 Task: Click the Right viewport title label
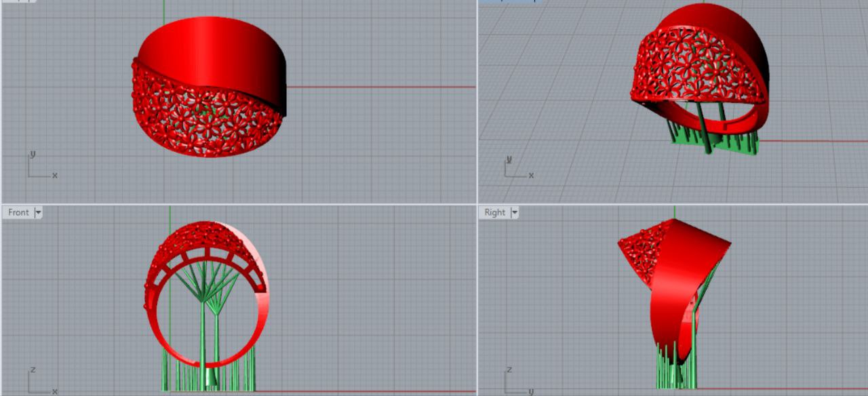tap(494, 212)
